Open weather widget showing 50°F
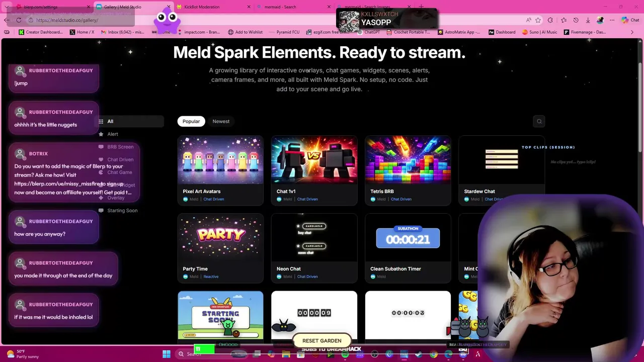Image resolution: width=644 pixels, height=362 pixels. tap(23, 354)
